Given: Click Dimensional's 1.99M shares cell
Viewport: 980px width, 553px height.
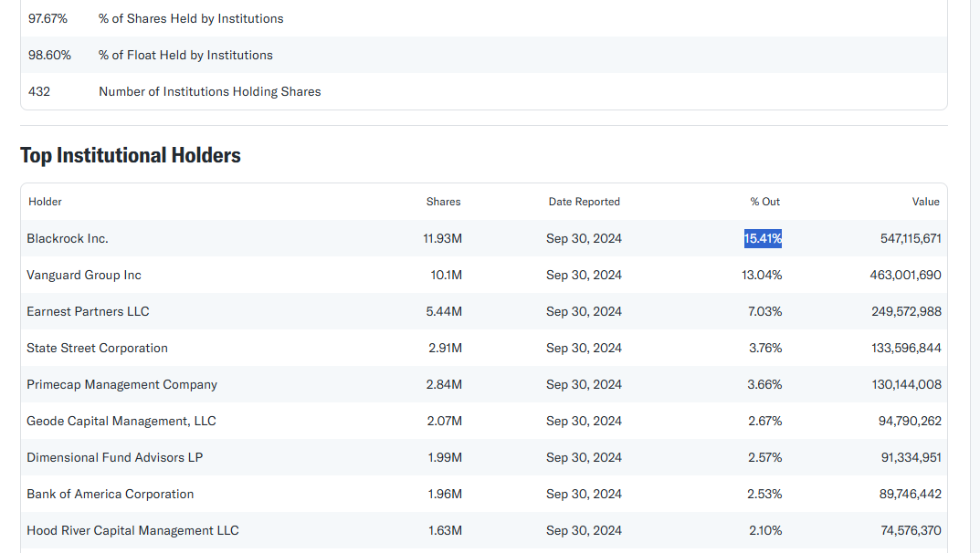Looking at the screenshot, I should (445, 457).
